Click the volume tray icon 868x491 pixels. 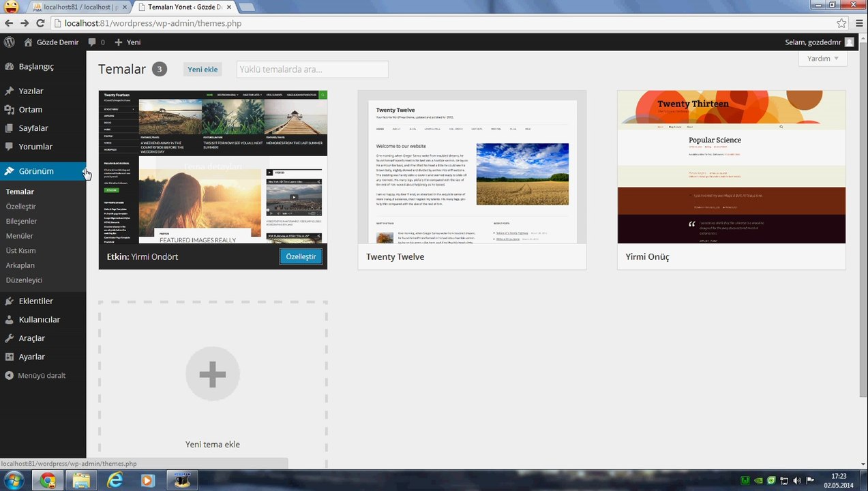click(797, 481)
